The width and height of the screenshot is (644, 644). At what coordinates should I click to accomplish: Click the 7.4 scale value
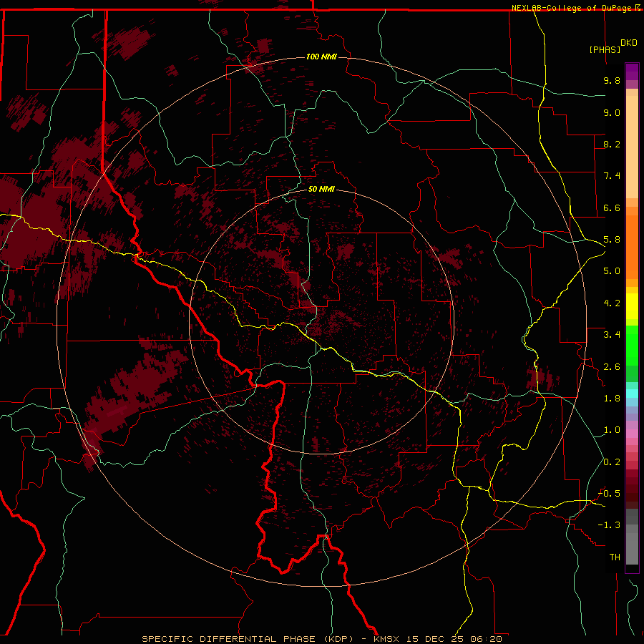pyautogui.click(x=612, y=176)
